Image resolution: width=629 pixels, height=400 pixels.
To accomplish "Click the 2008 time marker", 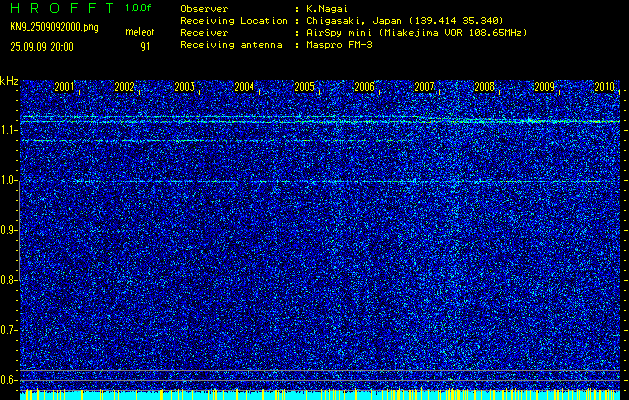I will tap(485, 87).
